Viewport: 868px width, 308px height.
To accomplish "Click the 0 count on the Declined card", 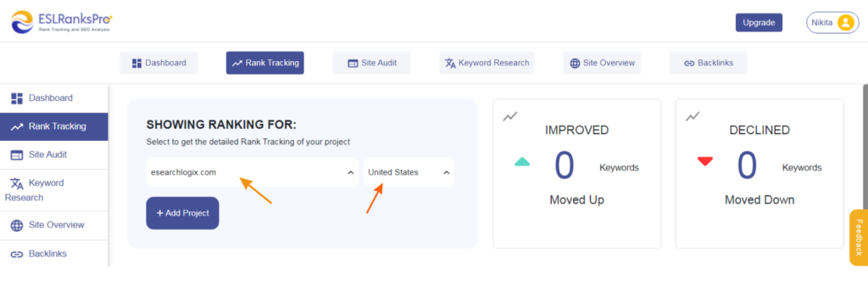I will pyautogui.click(x=747, y=166).
